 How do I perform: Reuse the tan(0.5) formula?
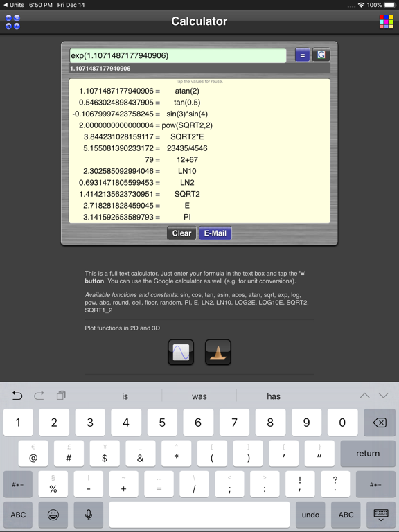click(x=187, y=103)
